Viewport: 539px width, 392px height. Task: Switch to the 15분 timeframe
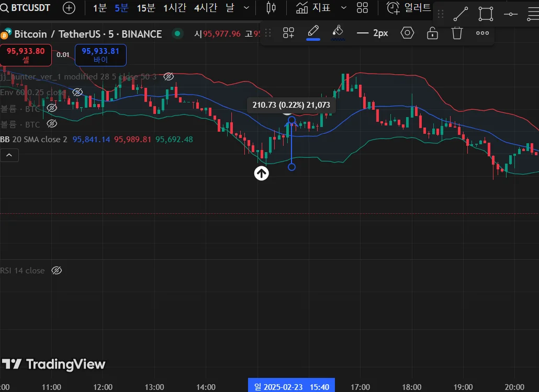[x=146, y=7]
